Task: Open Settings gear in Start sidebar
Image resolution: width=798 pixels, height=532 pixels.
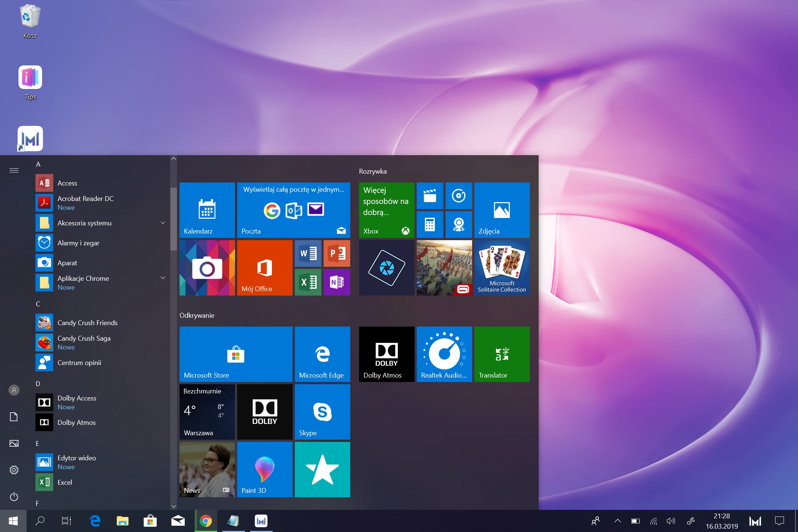Action: click(x=14, y=470)
